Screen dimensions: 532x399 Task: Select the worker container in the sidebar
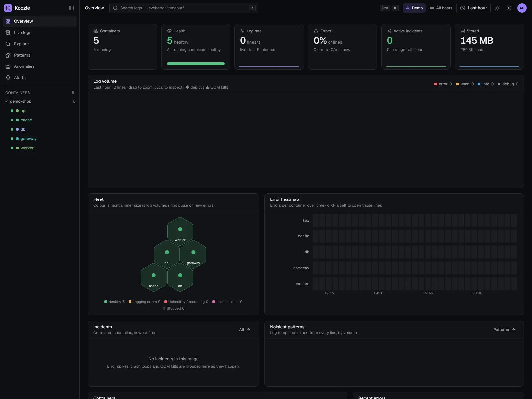pyautogui.click(x=40, y=148)
